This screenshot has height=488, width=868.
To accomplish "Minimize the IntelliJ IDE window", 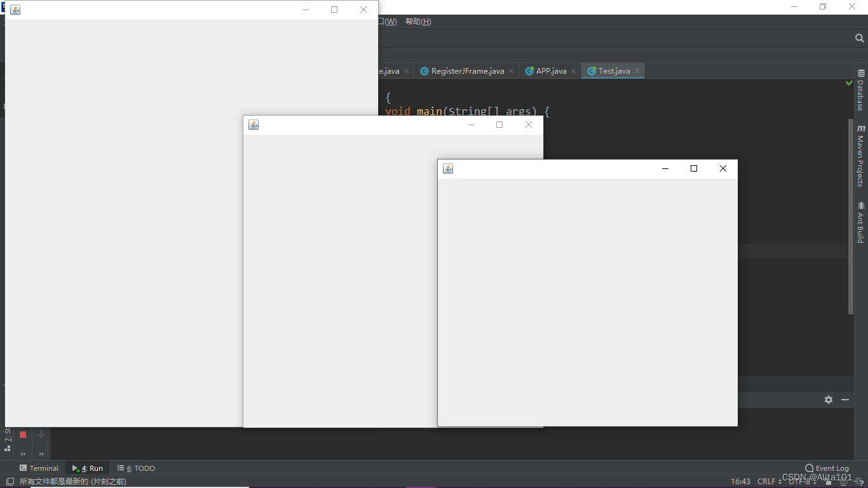I will [x=794, y=7].
